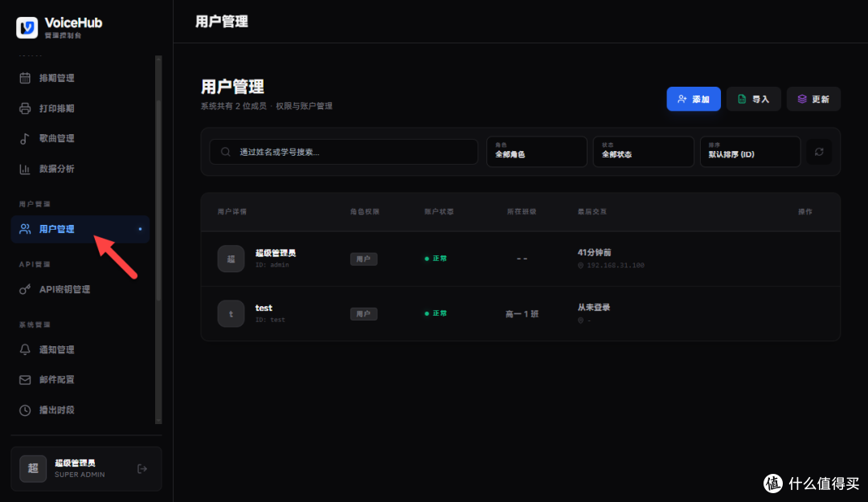Open 数据分析 in the sidebar
This screenshot has height=502, width=868.
coord(80,169)
